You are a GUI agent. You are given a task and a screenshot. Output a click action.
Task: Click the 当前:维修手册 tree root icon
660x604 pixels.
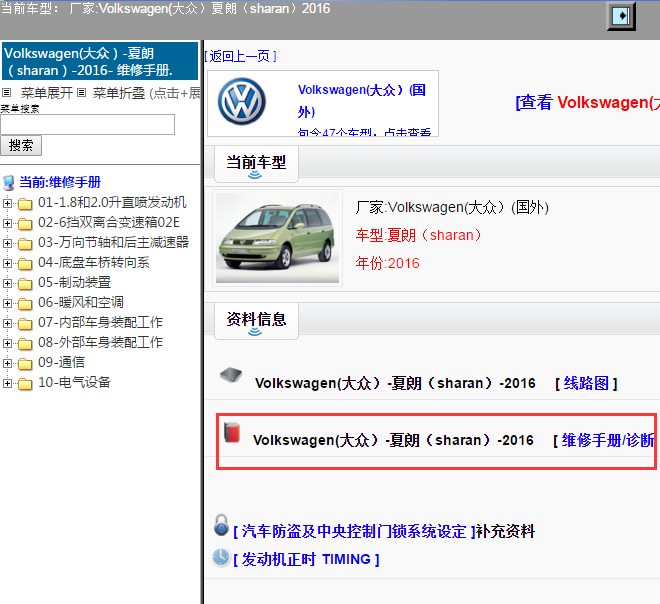coord(8,183)
